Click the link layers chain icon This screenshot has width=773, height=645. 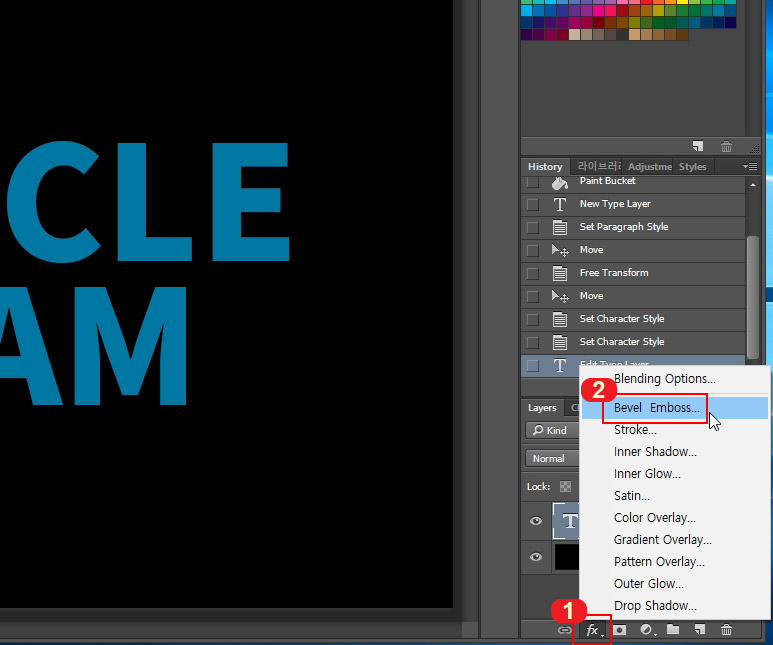tap(564, 630)
